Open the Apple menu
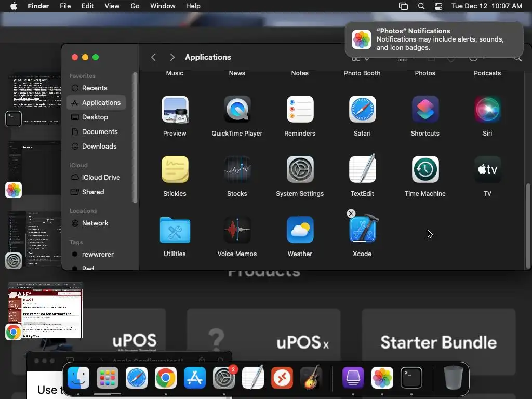 [14, 6]
